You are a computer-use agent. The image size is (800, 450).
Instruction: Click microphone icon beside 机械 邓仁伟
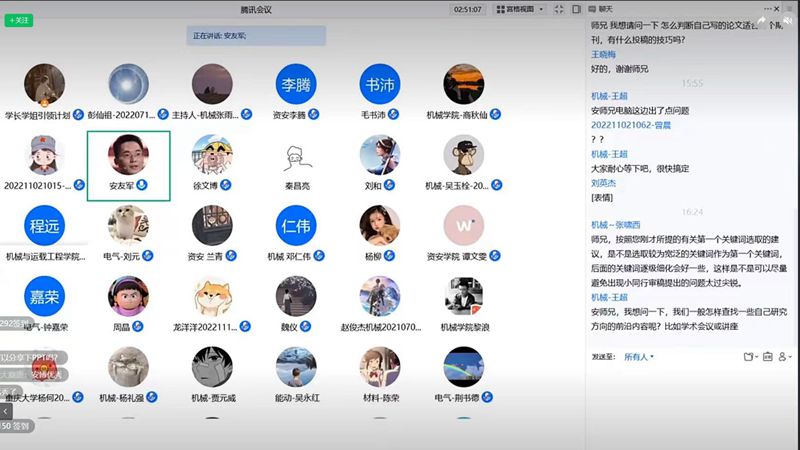(x=319, y=256)
